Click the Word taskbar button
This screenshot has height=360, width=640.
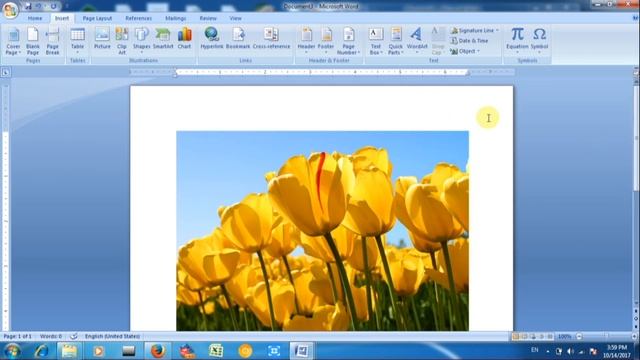point(302,351)
